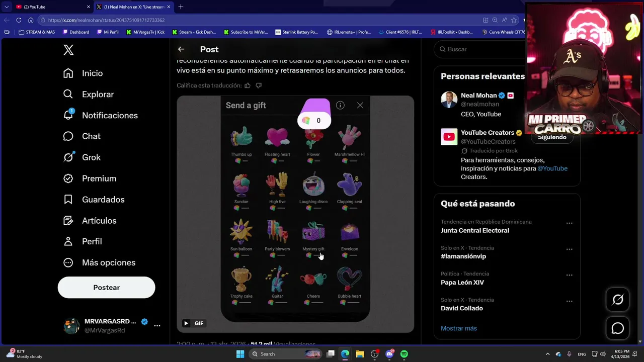Open Starlink Battery bookmark
This screenshot has height=362, width=644.
point(297,32)
